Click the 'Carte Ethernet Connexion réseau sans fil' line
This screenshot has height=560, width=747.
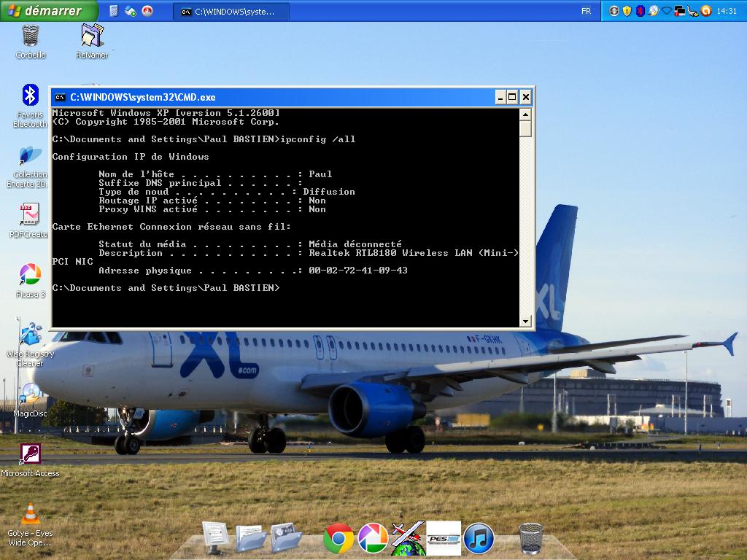(171, 227)
